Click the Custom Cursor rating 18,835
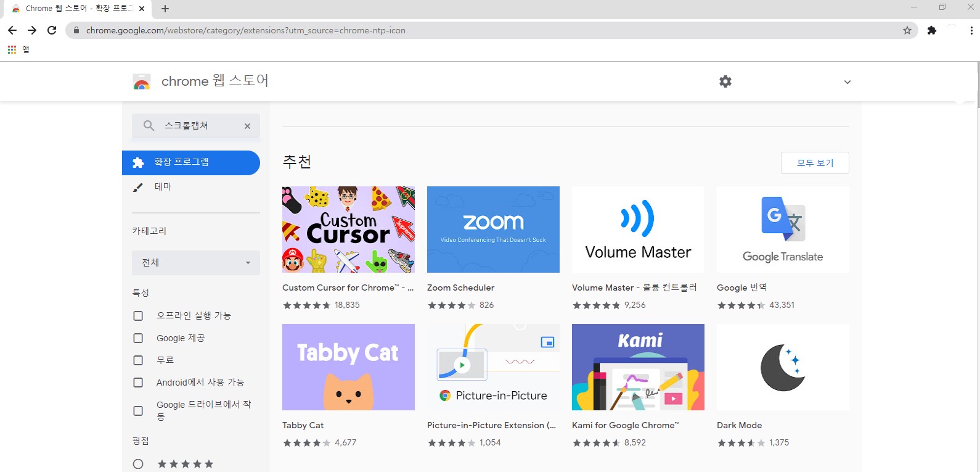This screenshot has height=472, width=980. tap(347, 305)
